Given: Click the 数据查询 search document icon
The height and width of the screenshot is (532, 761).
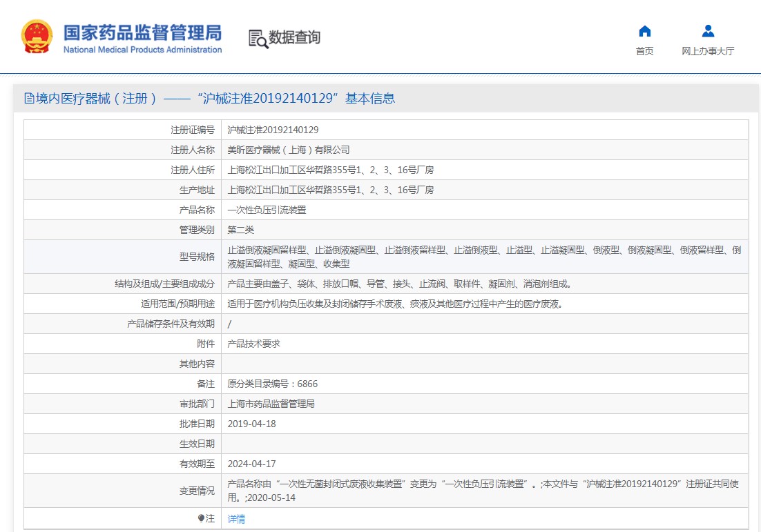Looking at the screenshot, I should (258, 39).
